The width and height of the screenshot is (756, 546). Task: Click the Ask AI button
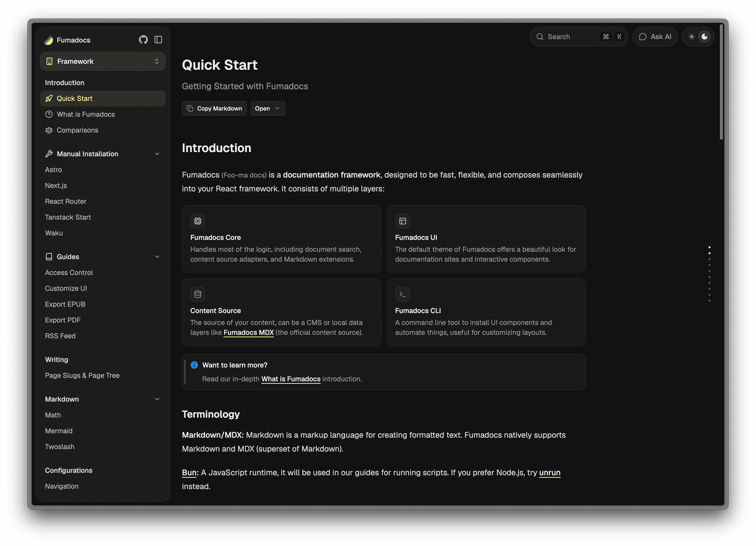point(655,37)
